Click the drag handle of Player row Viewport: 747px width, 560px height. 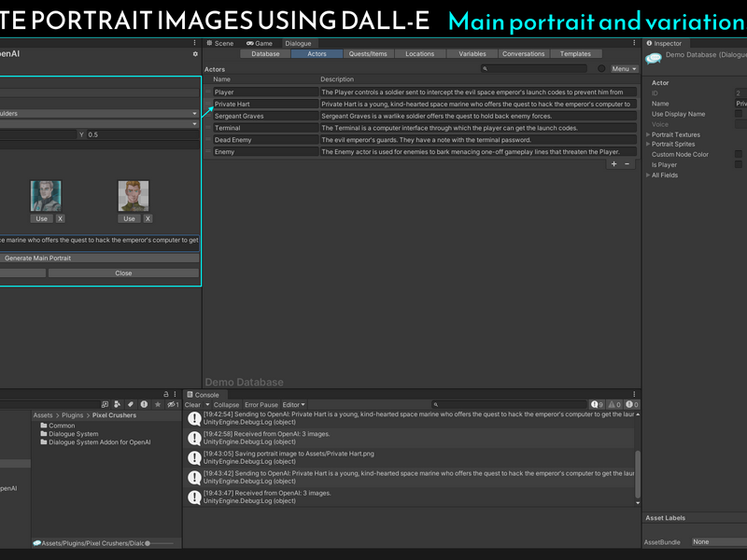point(208,91)
